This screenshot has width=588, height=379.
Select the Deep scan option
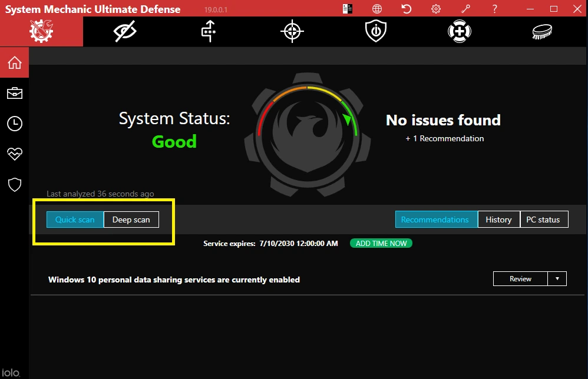pyautogui.click(x=131, y=220)
